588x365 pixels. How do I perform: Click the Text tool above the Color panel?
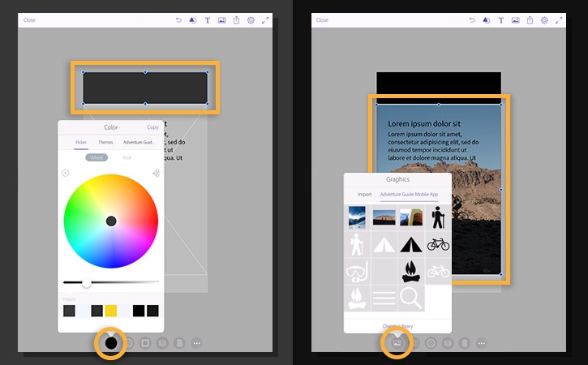[x=207, y=19]
